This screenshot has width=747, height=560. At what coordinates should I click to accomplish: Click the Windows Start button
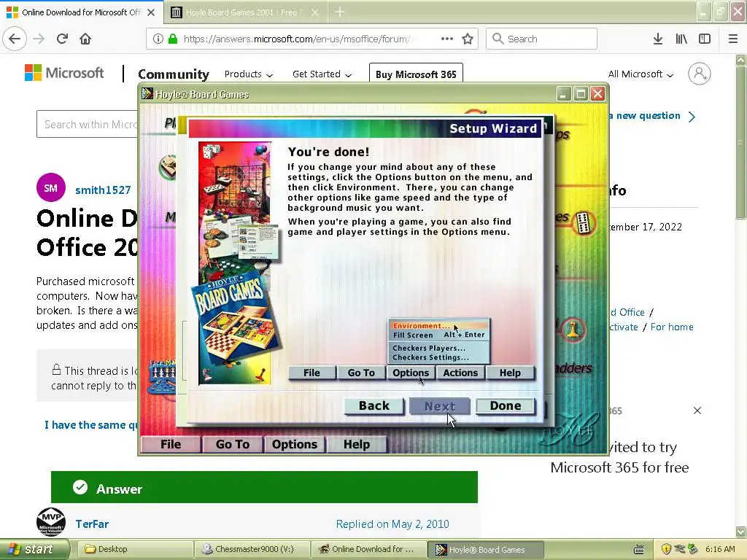[x=34, y=549]
